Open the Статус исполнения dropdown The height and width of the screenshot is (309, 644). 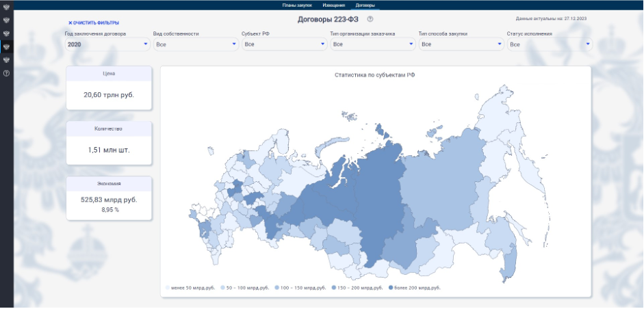[550, 44]
